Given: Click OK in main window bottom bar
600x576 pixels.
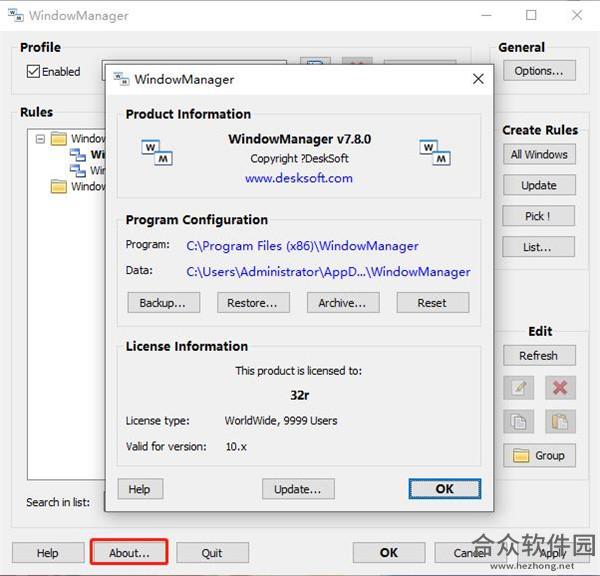Looking at the screenshot, I should (x=389, y=553).
